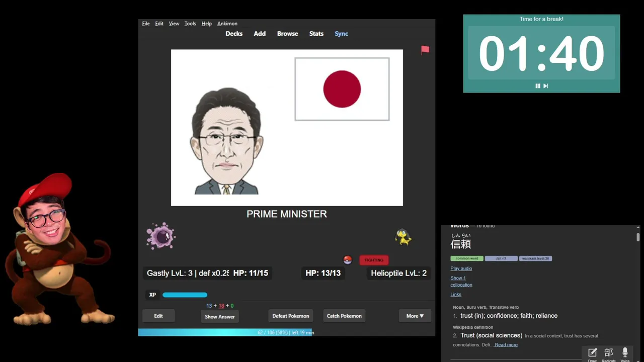Image resolution: width=644 pixels, height=362 pixels.
Task: Click the prime minister caricature image
Action: click(x=226, y=141)
